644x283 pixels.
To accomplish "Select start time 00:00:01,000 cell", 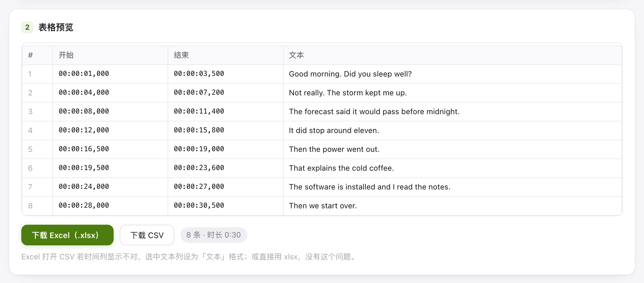I will [x=110, y=74].
